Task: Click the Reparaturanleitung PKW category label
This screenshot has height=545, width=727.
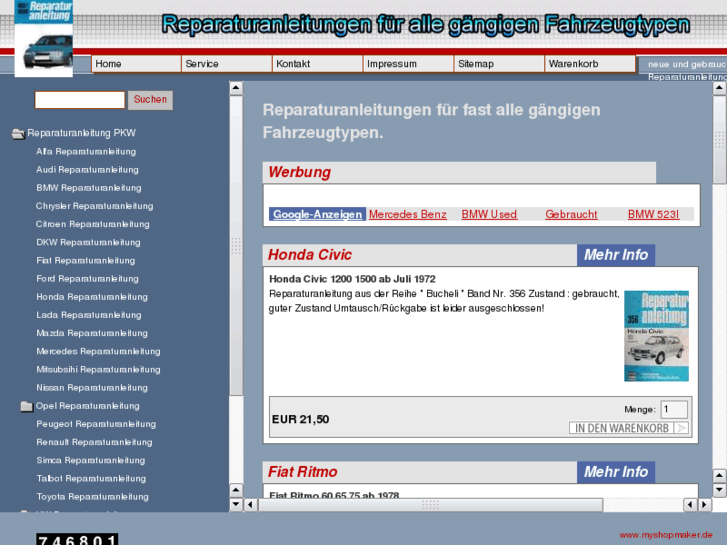Action: (81, 133)
